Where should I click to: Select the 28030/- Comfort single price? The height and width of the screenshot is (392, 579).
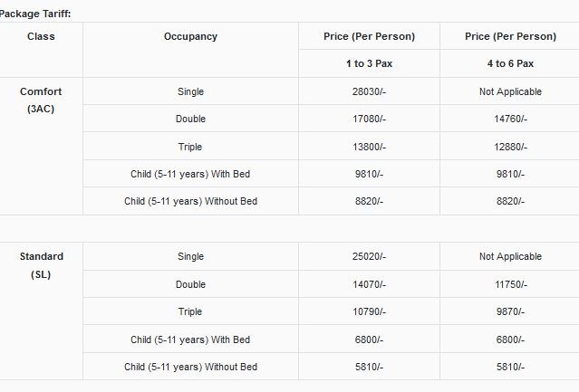370,91
